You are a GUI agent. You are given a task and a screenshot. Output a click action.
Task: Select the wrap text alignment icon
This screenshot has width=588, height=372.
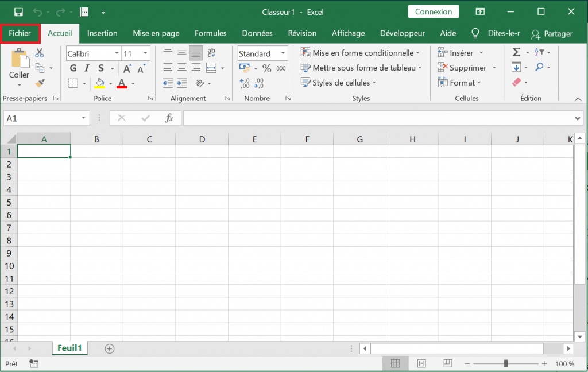click(211, 52)
